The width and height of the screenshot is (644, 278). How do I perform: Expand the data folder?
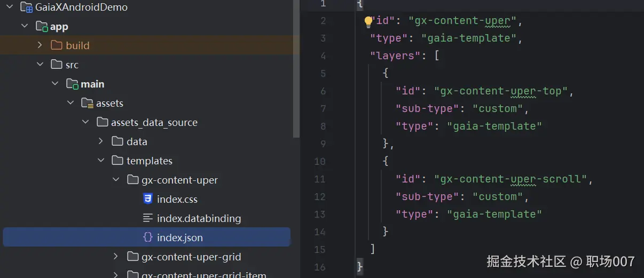[x=101, y=141]
